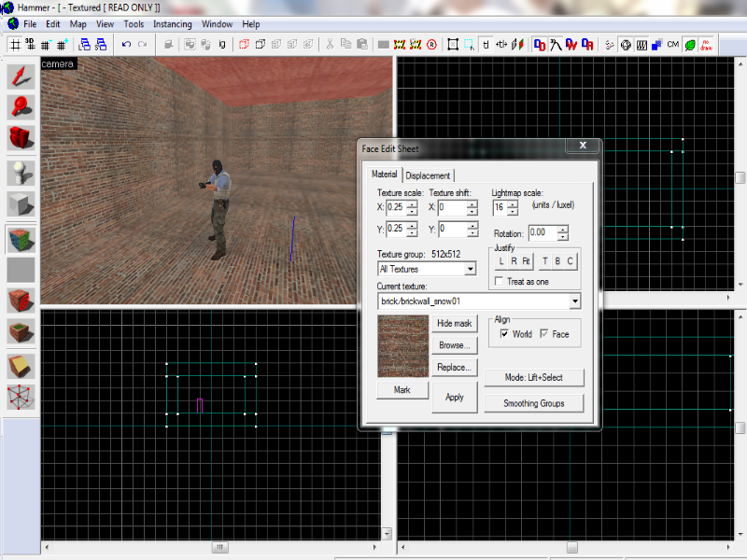The image size is (747, 560).
Task: Click Texture scale X spinner arrows
Action: pyautogui.click(x=412, y=207)
